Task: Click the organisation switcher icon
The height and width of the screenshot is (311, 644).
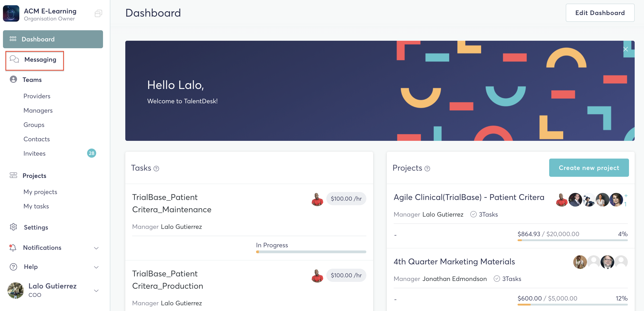Action: pyautogui.click(x=98, y=13)
